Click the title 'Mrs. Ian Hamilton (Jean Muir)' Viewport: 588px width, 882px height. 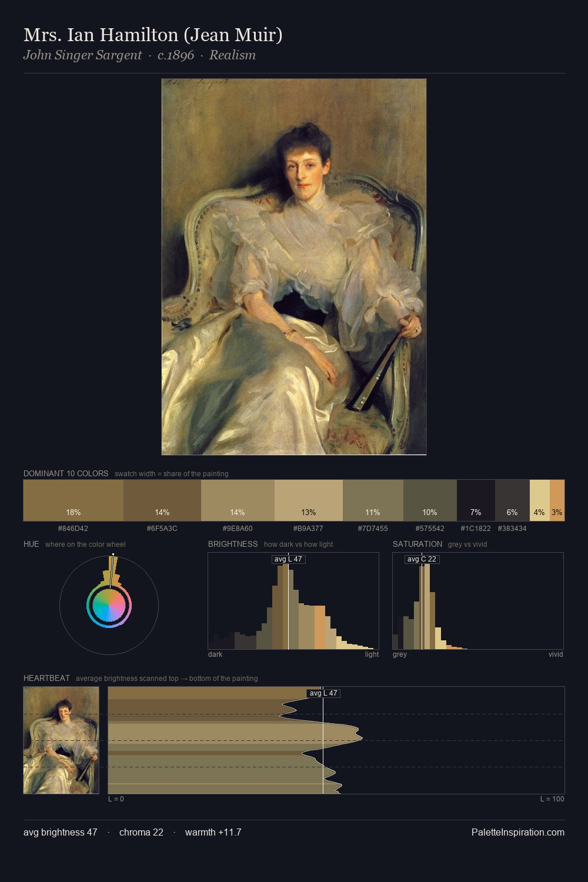[x=153, y=35]
